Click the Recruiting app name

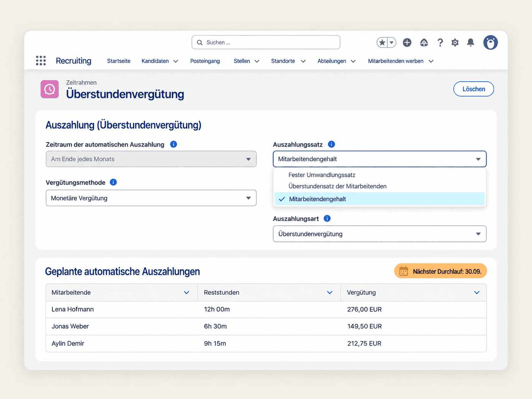74,61
